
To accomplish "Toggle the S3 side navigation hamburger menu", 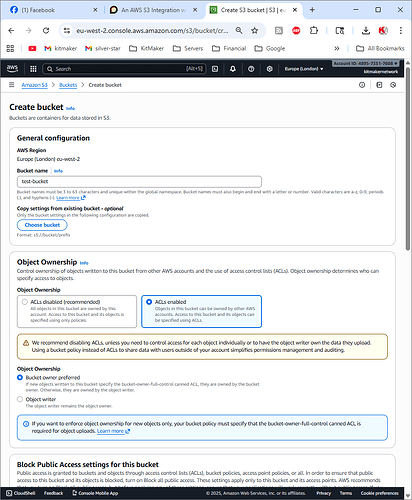I will pyautogui.click(x=12, y=85).
